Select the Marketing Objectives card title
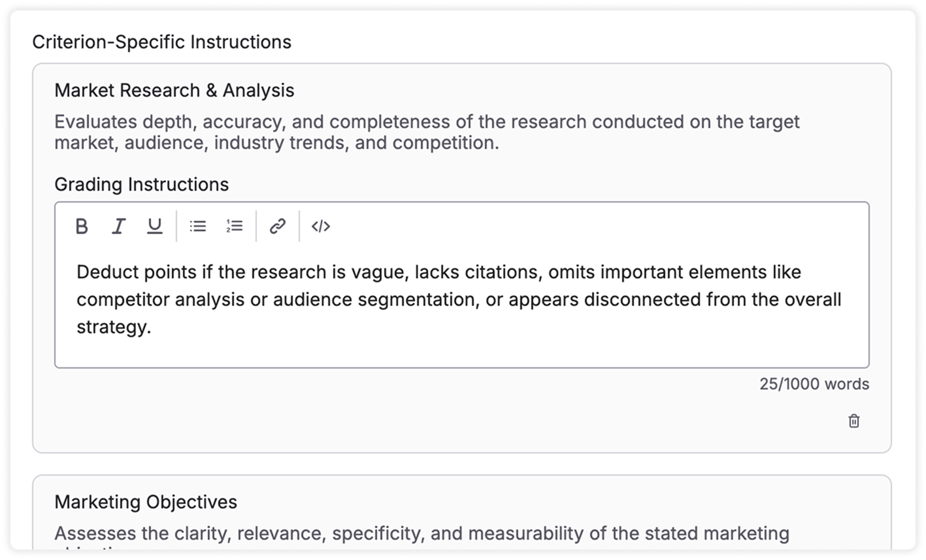The width and height of the screenshot is (926, 560). [x=146, y=502]
